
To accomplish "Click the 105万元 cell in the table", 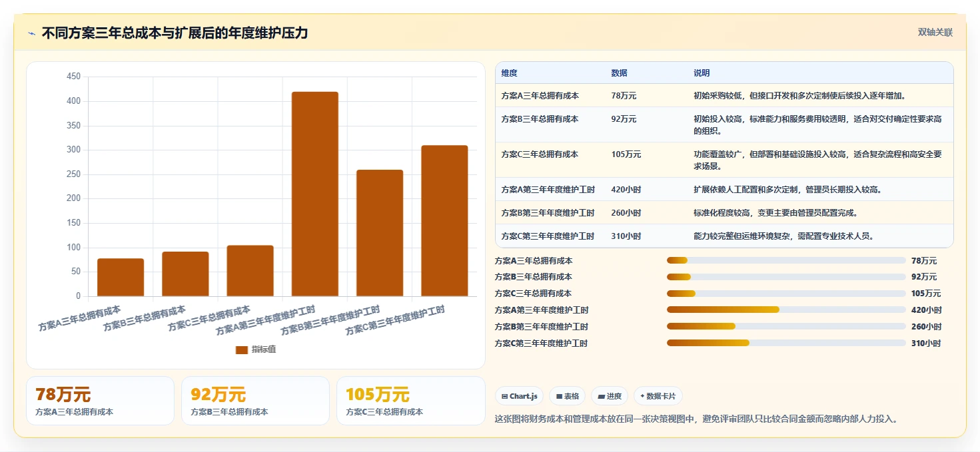I will [x=626, y=154].
